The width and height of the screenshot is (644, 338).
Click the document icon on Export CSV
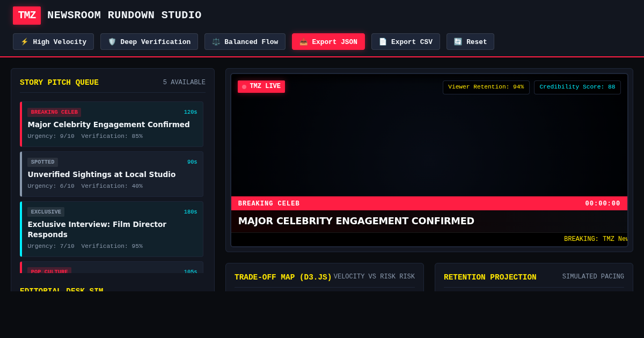(x=383, y=42)
